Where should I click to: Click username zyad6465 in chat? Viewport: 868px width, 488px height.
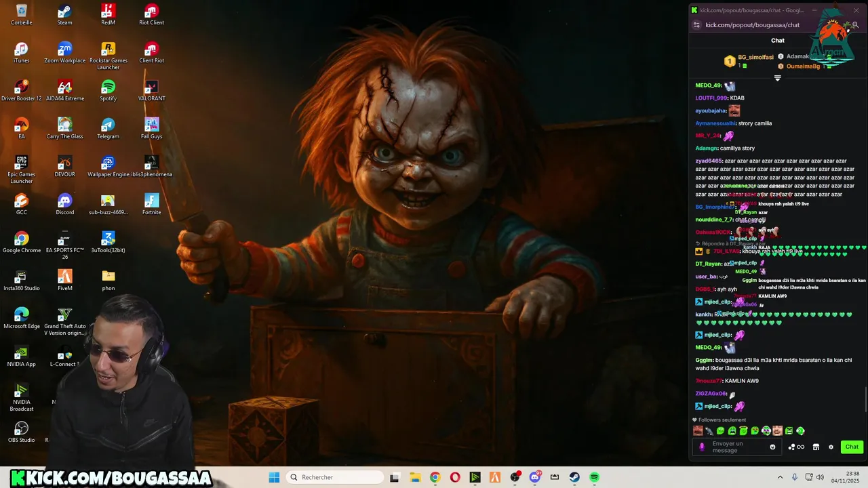tap(709, 161)
